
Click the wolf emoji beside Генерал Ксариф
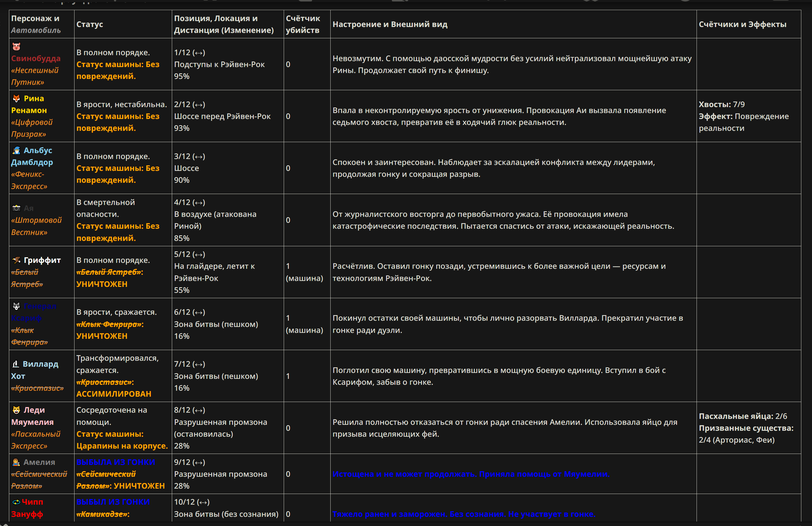16,306
